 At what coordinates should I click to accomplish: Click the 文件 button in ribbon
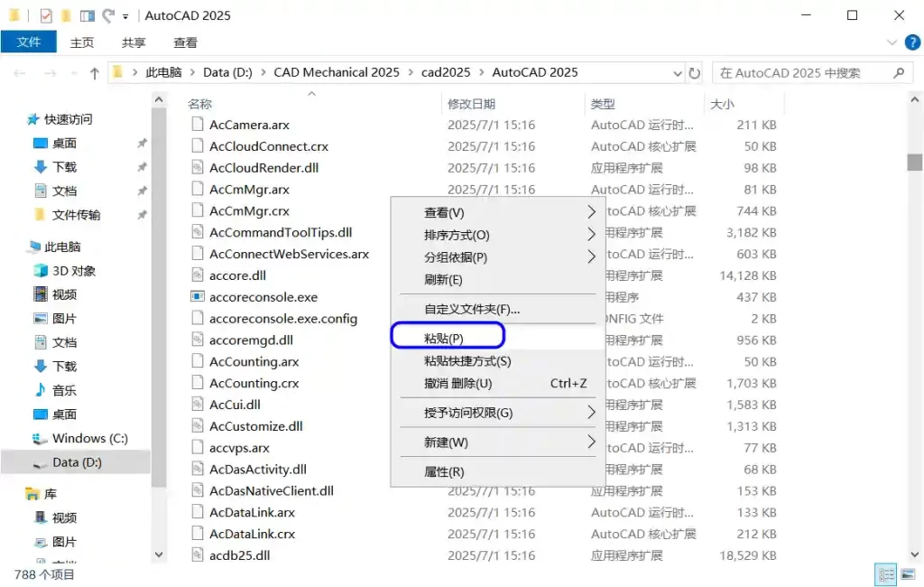[29, 42]
